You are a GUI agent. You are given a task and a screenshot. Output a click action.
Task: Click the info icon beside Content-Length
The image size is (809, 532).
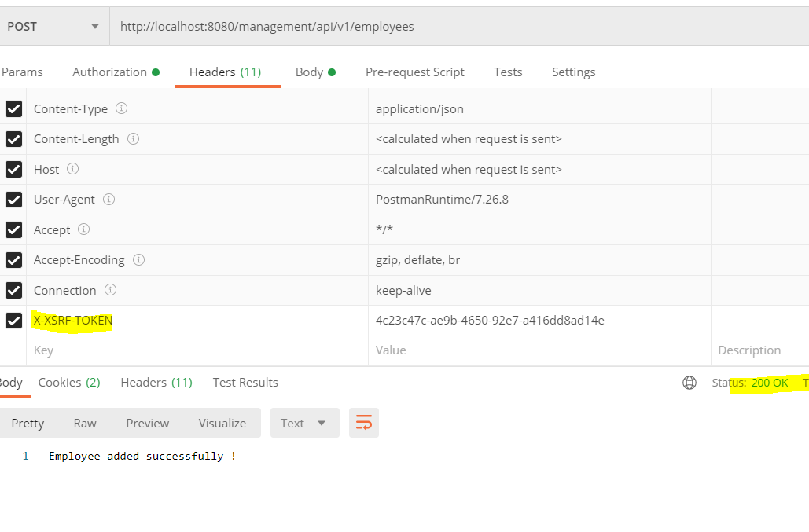pyautogui.click(x=134, y=139)
